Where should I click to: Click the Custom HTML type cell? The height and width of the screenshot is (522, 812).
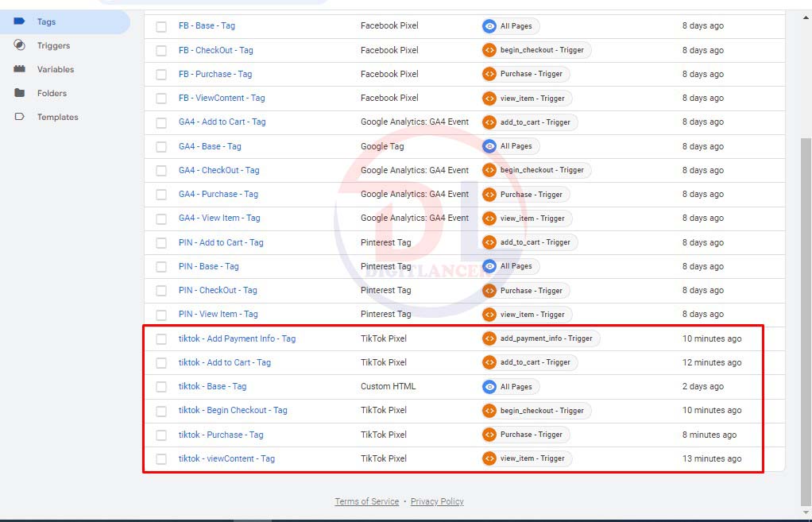389,386
